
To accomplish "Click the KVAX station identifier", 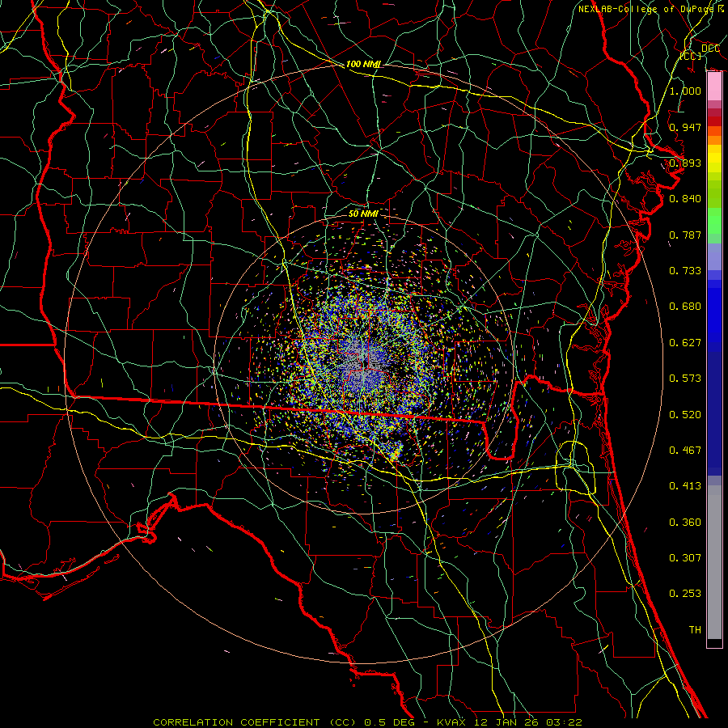I will [x=451, y=722].
